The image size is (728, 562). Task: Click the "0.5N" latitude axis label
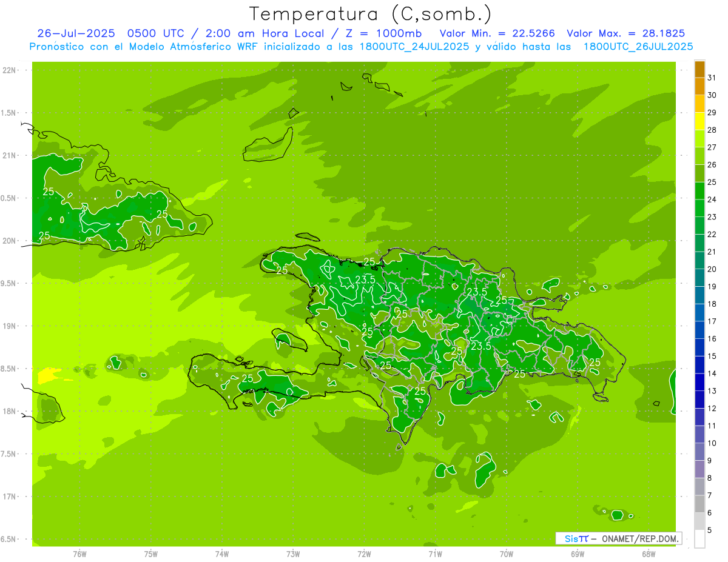(x=10, y=198)
